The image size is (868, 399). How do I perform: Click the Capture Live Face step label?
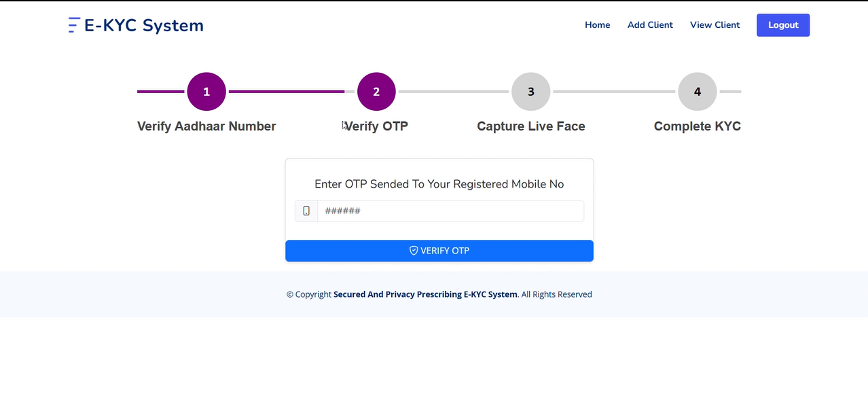click(530, 126)
